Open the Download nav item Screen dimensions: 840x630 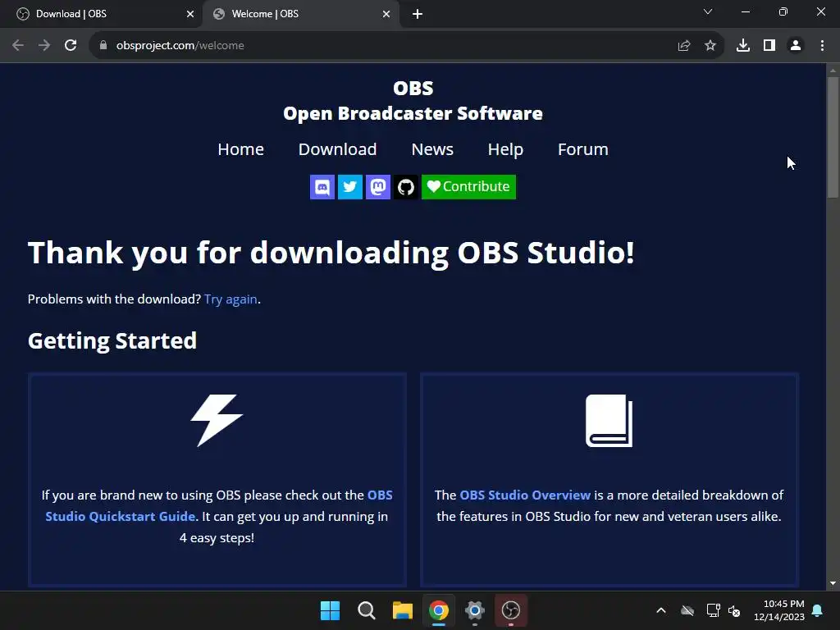[x=337, y=149]
